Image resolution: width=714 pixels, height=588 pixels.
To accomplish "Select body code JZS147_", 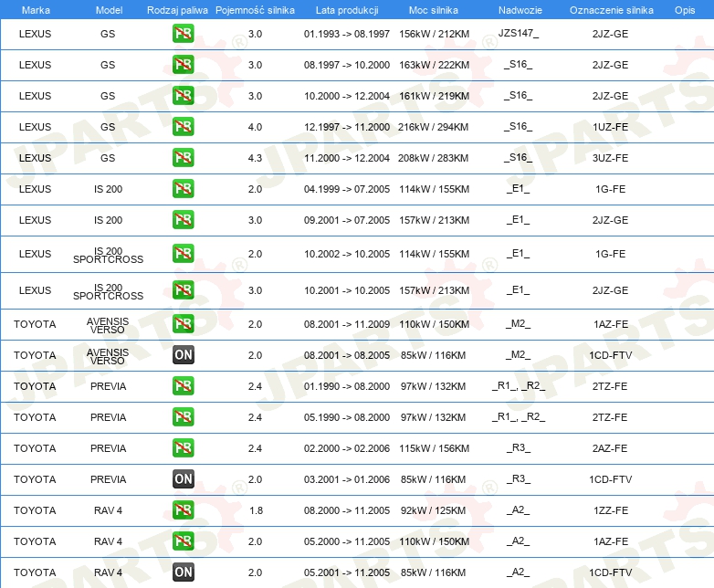I will pyautogui.click(x=519, y=33).
